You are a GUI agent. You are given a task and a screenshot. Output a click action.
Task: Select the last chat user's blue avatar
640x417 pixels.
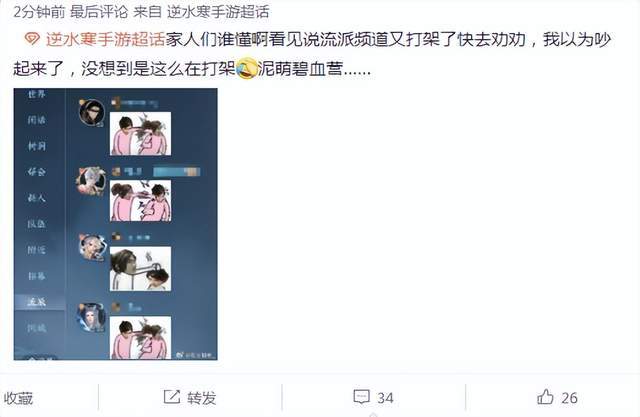91,317
